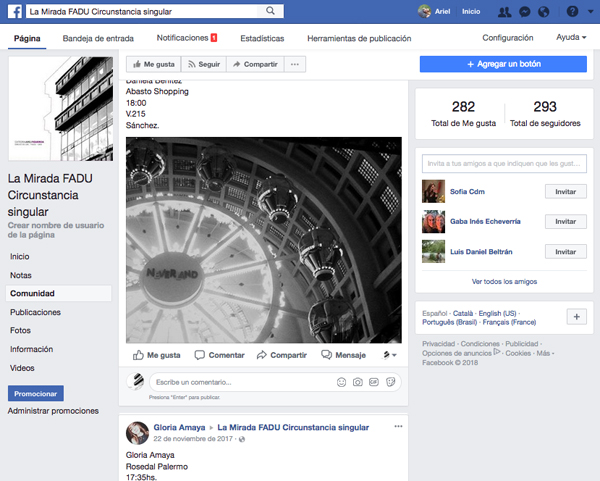600x481 pixels.
Task: Invite Gaba Inés Echeverría
Action: click(x=566, y=222)
